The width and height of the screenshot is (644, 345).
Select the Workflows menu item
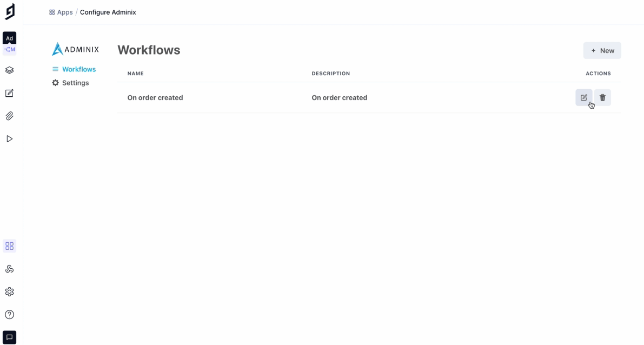(x=78, y=69)
